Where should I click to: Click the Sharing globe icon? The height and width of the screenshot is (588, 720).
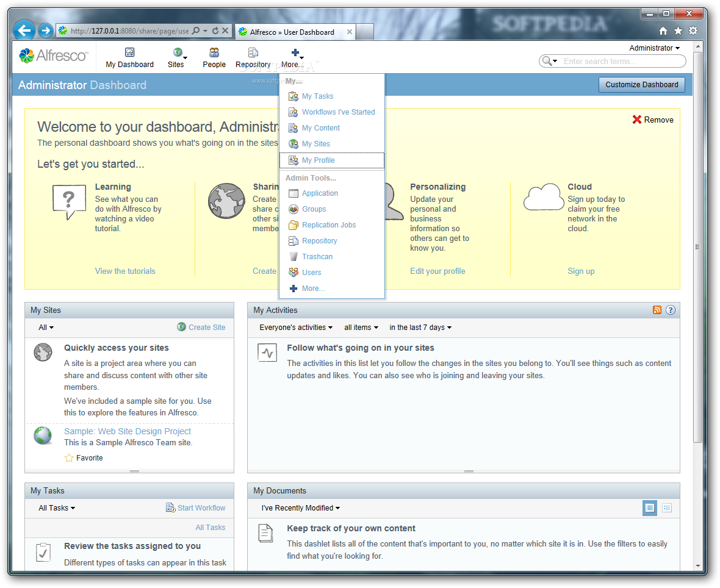point(226,201)
